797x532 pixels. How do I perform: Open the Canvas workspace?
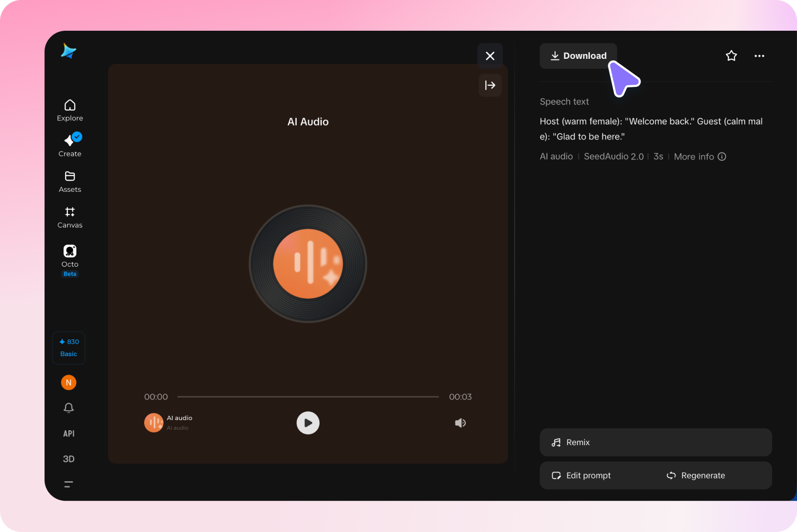pos(70,217)
